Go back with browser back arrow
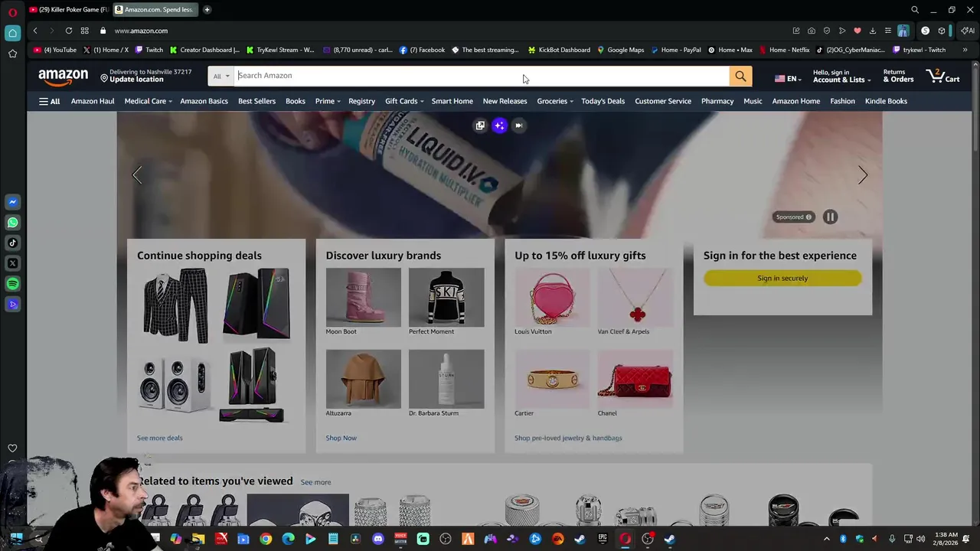Image resolution: width=980 pixels, height=551 pixels. point(35,31)
